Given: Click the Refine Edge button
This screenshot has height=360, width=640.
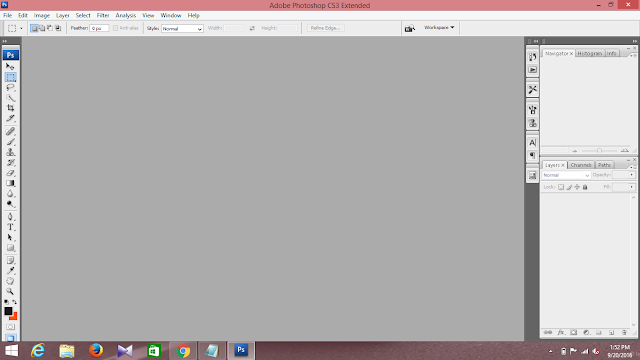Looking at the screenshot, I should tap(325, 28).
